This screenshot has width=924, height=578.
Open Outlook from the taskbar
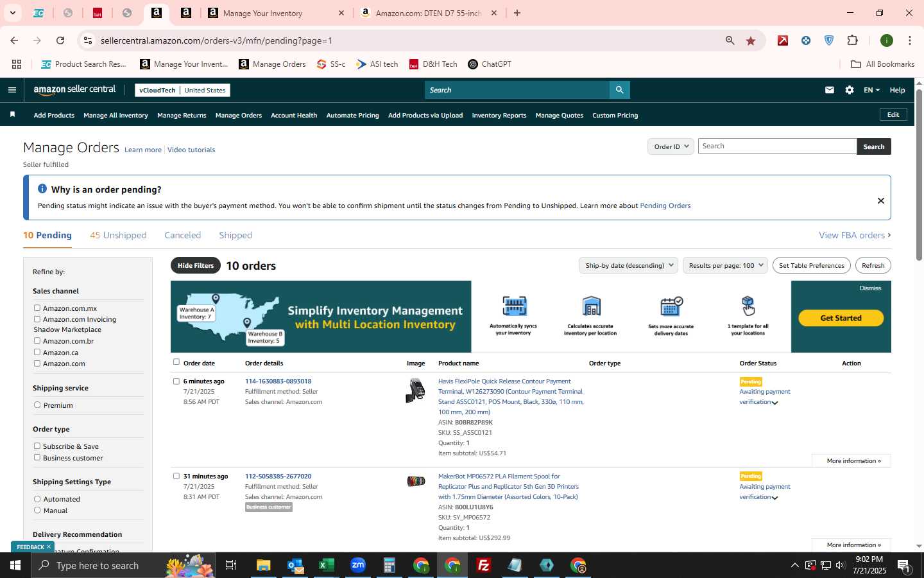295,565
